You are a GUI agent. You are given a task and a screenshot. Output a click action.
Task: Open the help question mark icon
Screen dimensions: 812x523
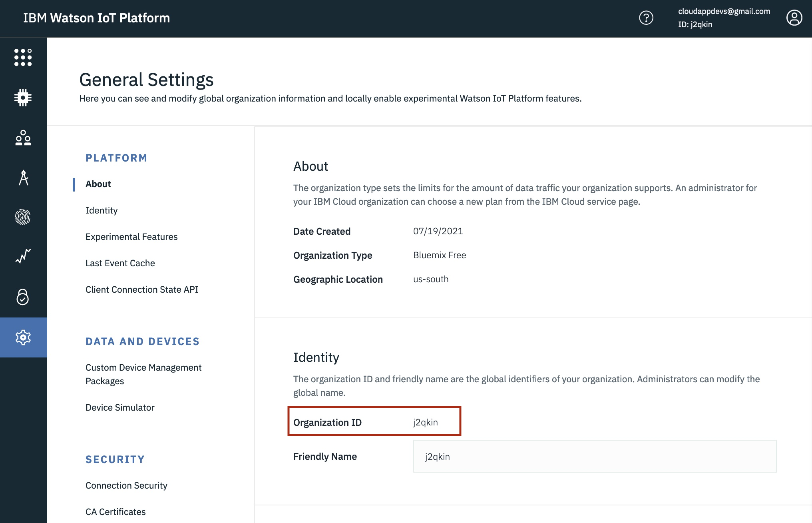coord(646,18)
